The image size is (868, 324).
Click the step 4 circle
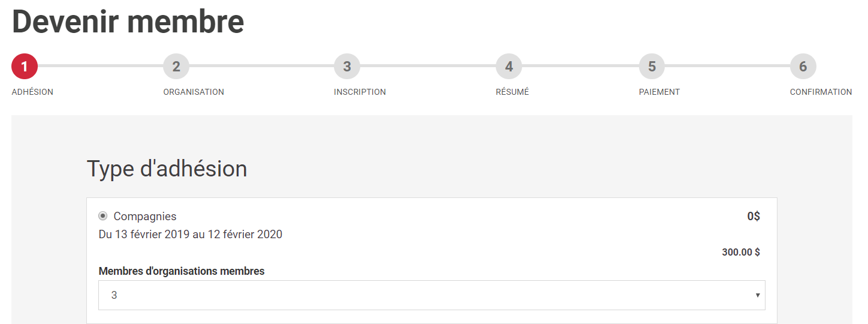click(x=509, y=67)
